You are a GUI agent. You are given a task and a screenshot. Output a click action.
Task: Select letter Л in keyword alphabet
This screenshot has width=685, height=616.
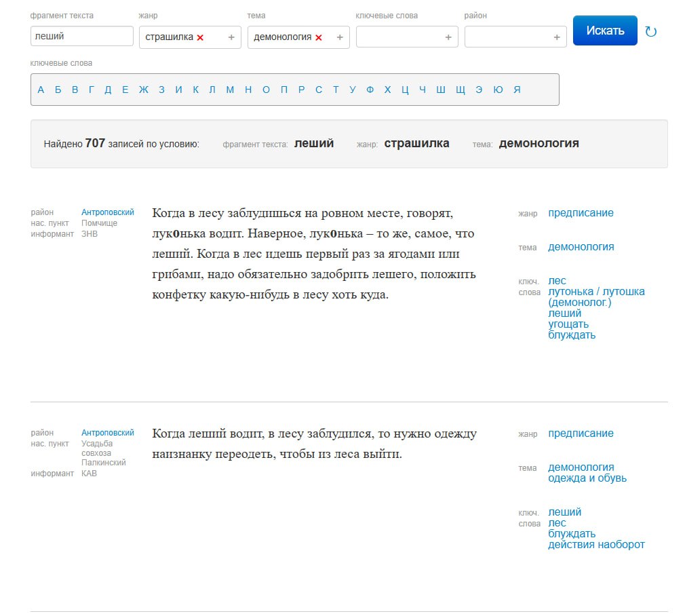click(212, 90)
